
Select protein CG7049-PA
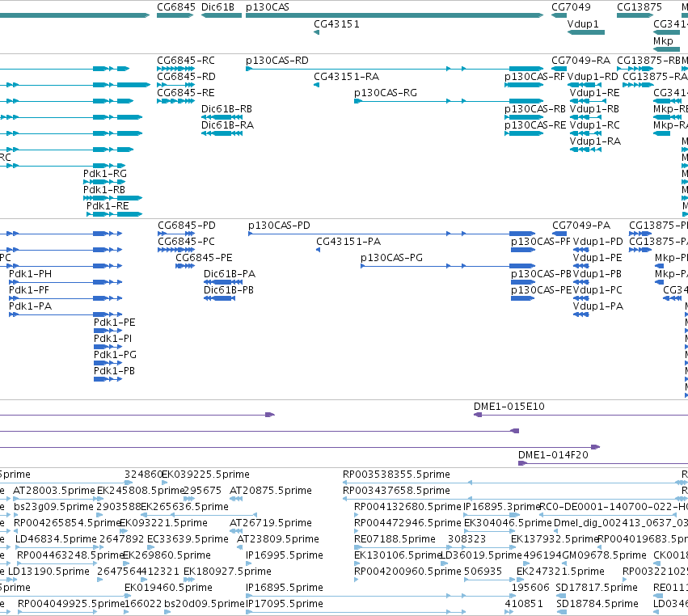coord(581,226)
